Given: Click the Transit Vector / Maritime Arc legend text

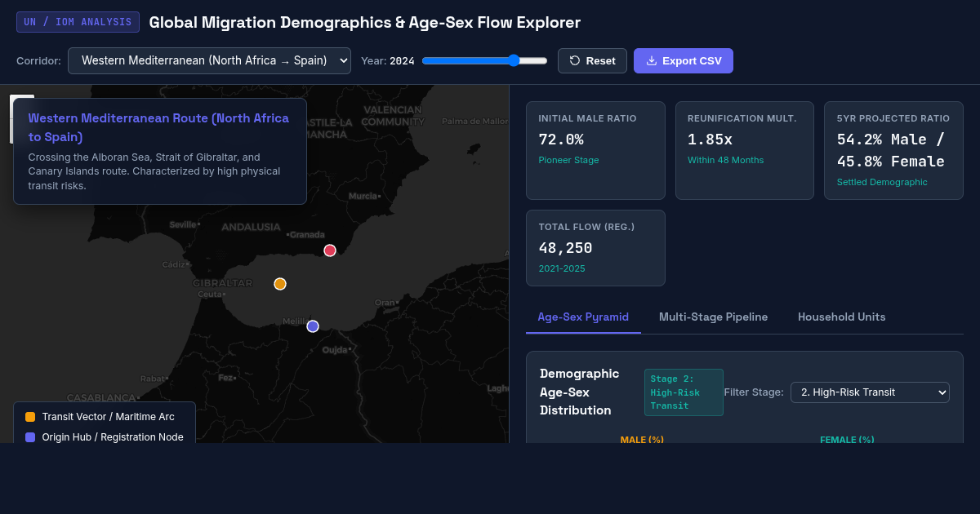Looking at the screenshot, I should coord(108,417).
